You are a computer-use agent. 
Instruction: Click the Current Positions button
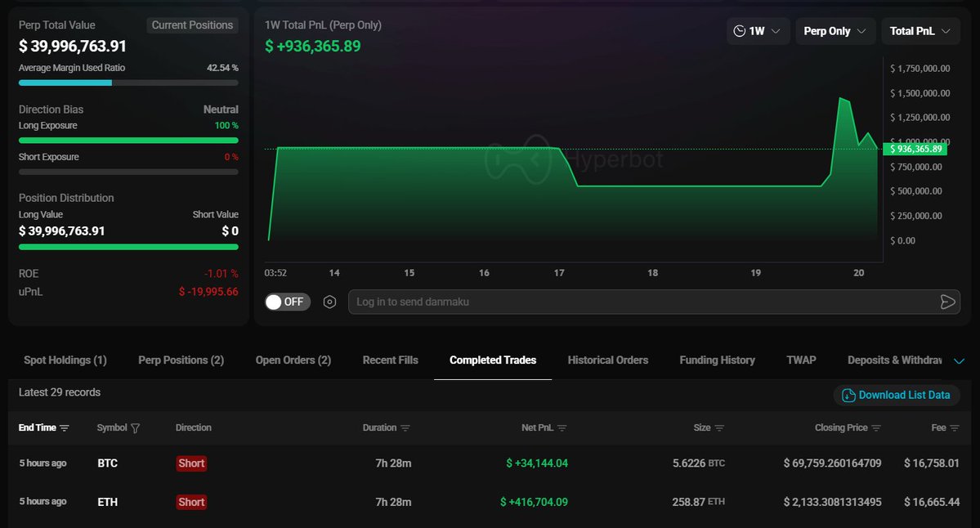coord(192,25)
